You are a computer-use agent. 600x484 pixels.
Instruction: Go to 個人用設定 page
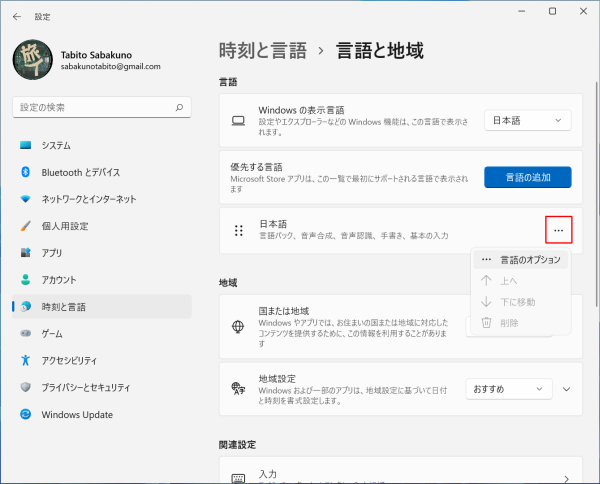point(102,226)
